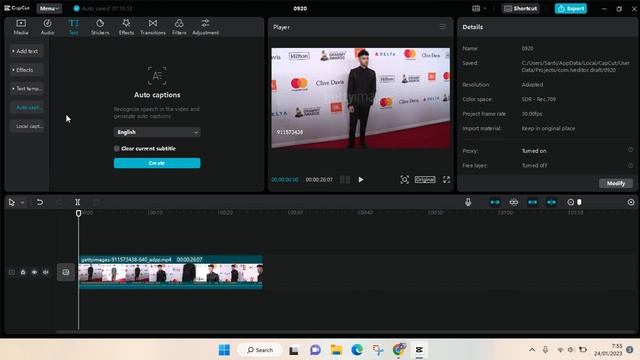640x360 pixels.
Task: Open the Effects tab in top toolbar
Action: click(x=126, y=27)
